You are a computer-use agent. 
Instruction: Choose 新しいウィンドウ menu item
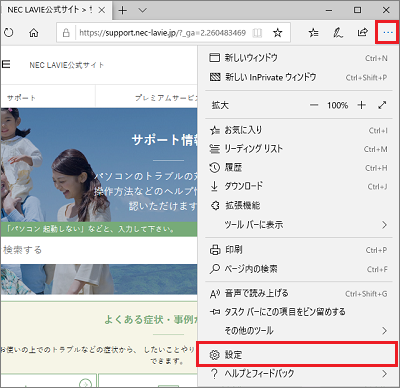297,58
